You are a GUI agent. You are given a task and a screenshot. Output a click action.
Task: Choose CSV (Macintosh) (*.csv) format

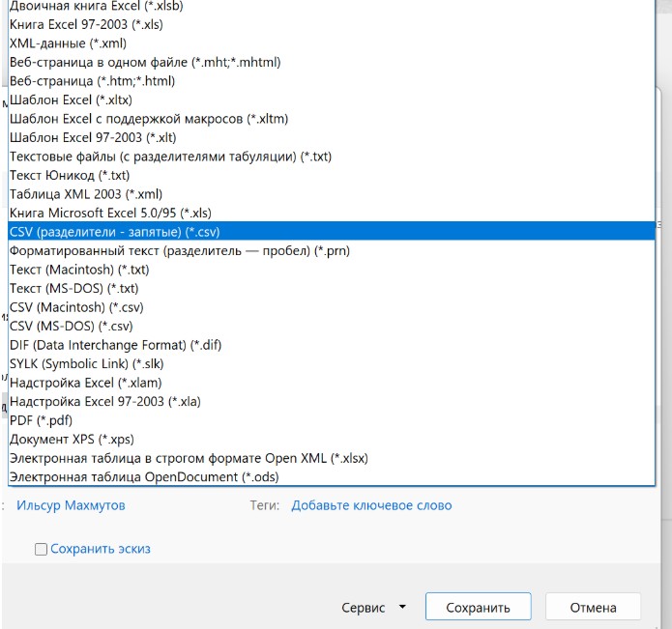75,307
